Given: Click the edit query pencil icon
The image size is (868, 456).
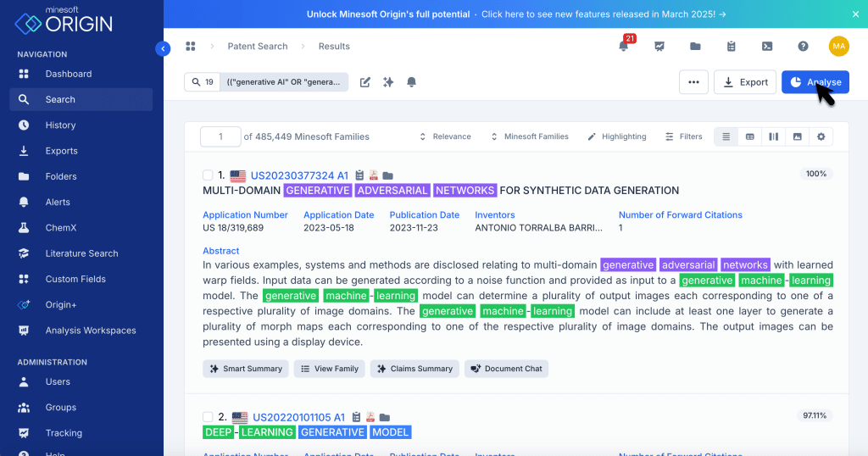Looking at the screenshot, I should click(x=365, y=82).
